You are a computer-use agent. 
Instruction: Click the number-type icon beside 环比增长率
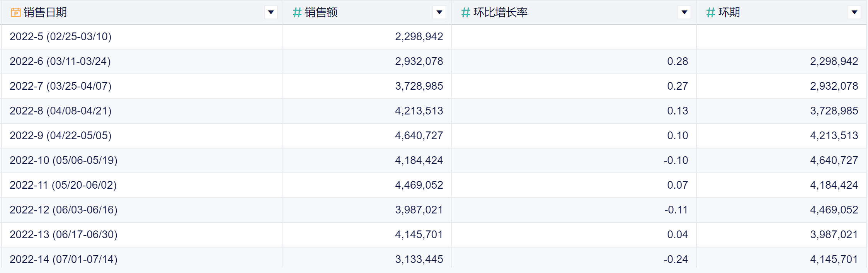click(x=465, y=13)
